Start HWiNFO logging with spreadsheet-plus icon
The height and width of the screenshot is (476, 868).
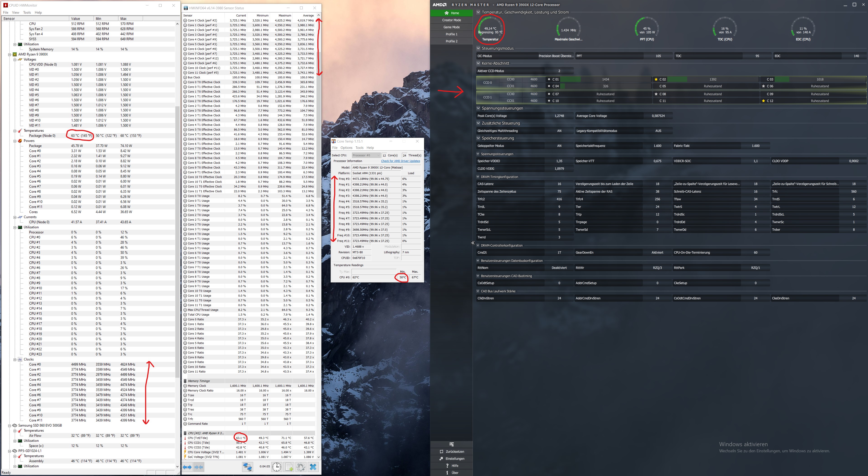pyautogui.click(x=289, y=467)
